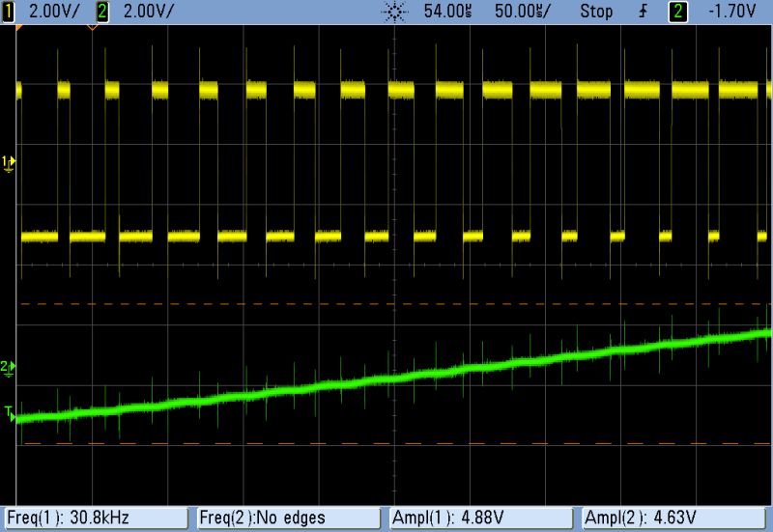The height and width of the screenshot is (532, 773).
Task: Click the orange trigger position marker at top
Action: (92, 28)
